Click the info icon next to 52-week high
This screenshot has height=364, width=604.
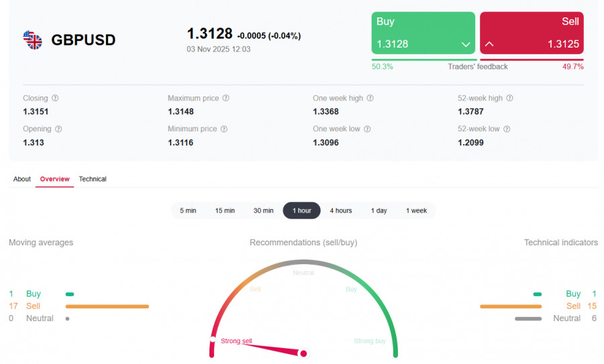[x=509, y=98]
